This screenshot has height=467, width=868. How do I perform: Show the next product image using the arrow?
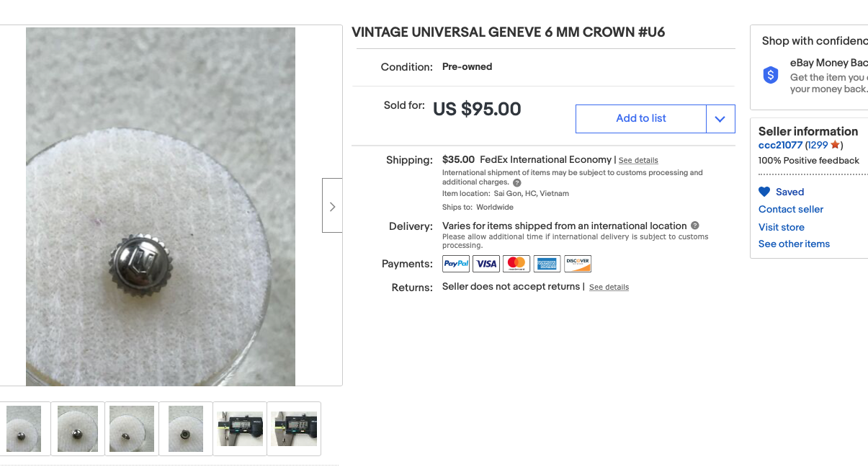(x=332, y=206)
